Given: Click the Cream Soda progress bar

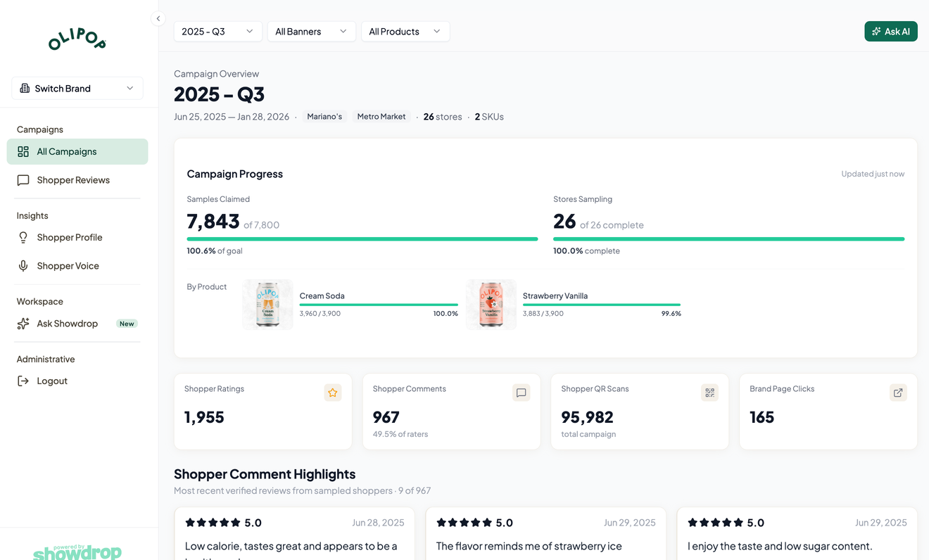Looking at the screenshot, I should point(379,305).
